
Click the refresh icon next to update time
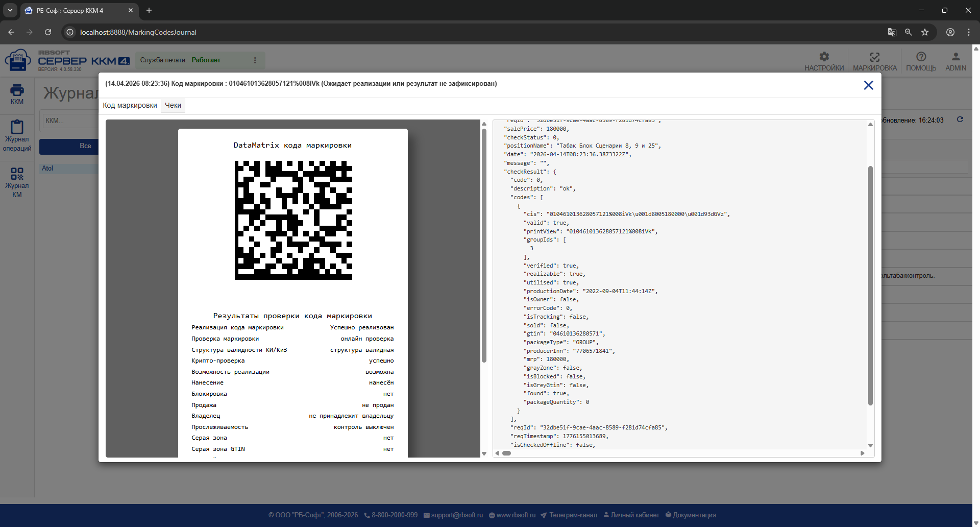[960, 119]
